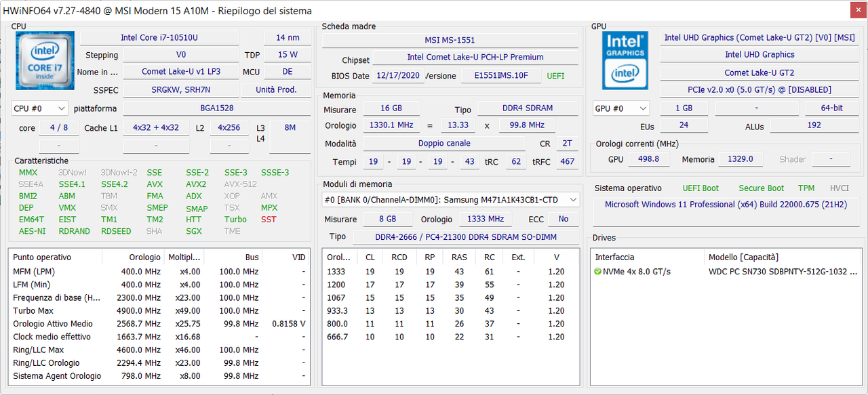Click the green UEFI label near BIOS
This screenshot has height=395, width=868.
tap(555, 76)
